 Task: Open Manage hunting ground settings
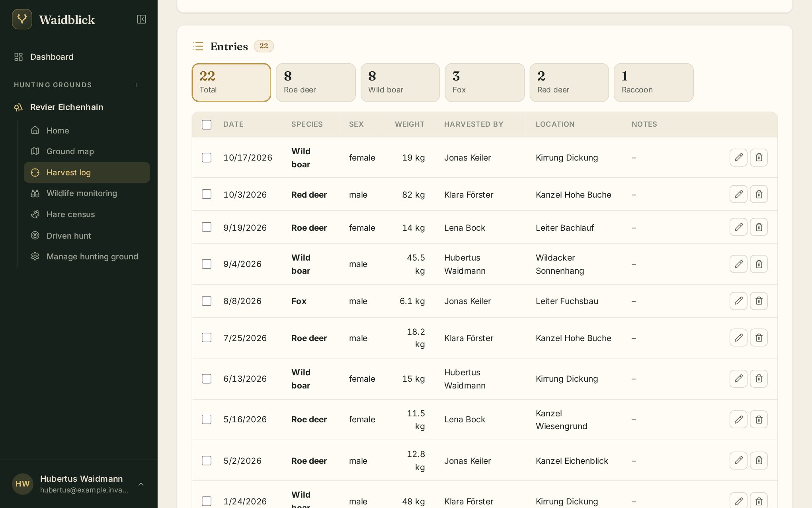(x=87, y=257)
